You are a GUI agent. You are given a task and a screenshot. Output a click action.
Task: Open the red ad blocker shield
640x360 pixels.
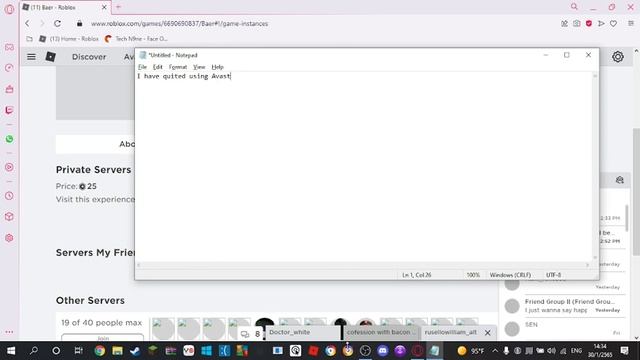(589, 24)
